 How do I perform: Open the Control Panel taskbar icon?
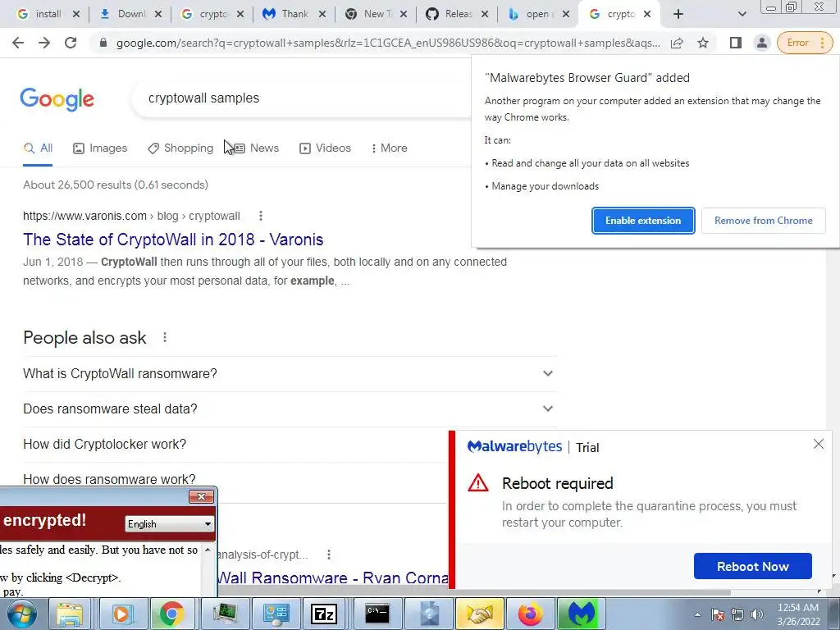(x=276, y=614)
